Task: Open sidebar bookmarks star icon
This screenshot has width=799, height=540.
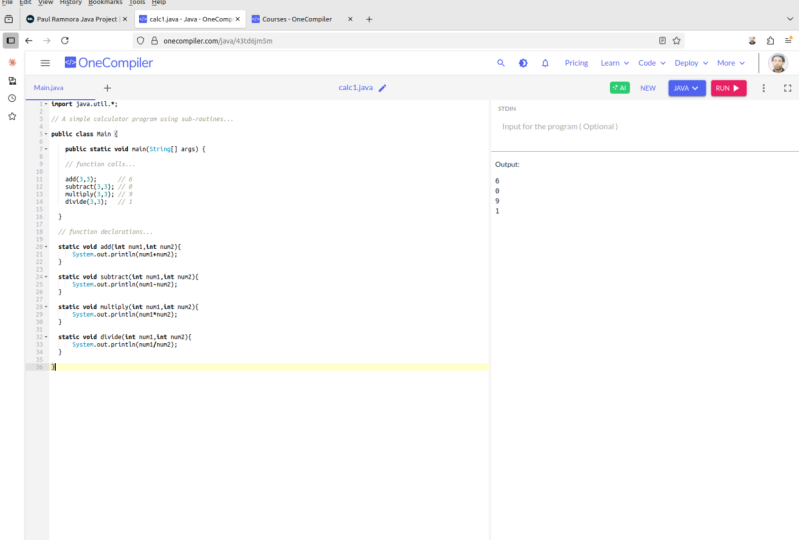Action: pyautogui.click(x=12, y=116)
